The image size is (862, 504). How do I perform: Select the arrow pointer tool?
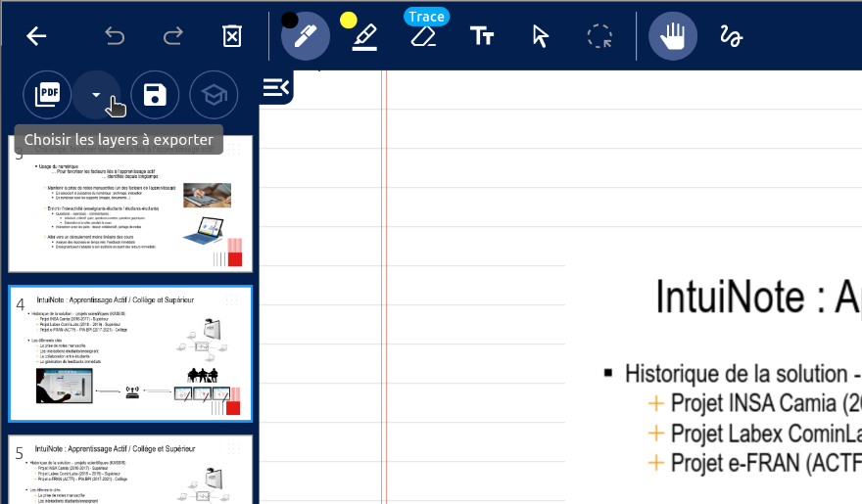[541, 37]
